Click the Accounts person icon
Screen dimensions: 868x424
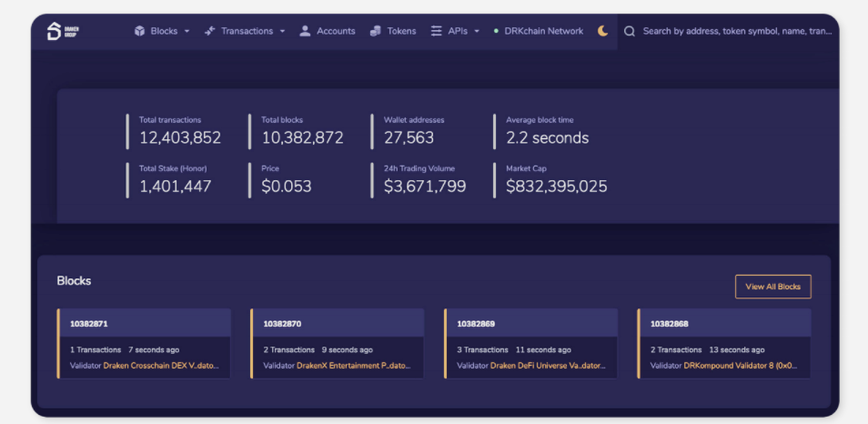[305, 31]
